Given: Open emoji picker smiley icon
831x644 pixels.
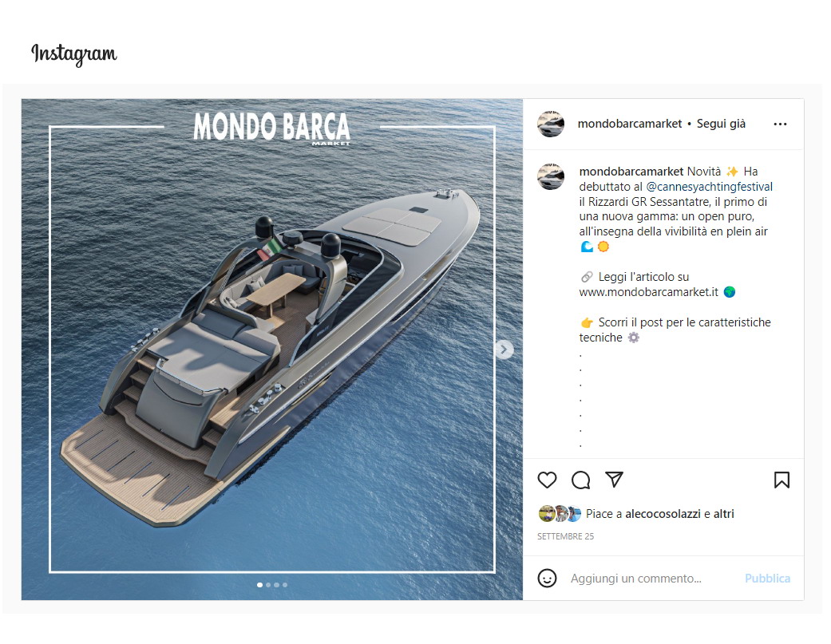Looking at the screenshot, I should [547, 578].
